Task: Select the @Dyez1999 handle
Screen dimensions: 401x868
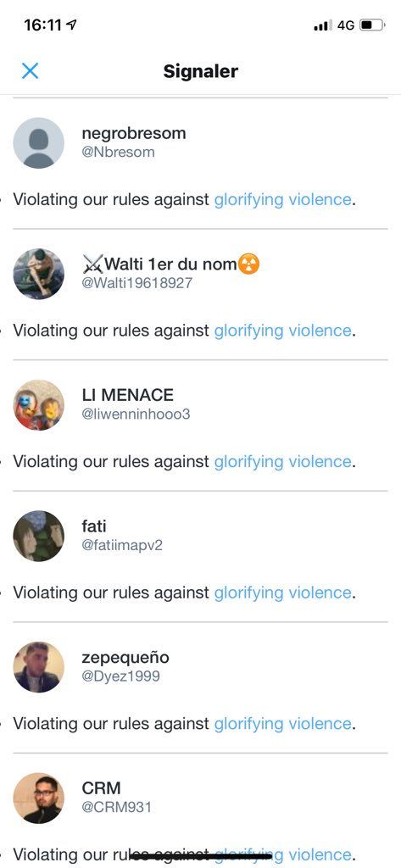Action: point(120,676)
